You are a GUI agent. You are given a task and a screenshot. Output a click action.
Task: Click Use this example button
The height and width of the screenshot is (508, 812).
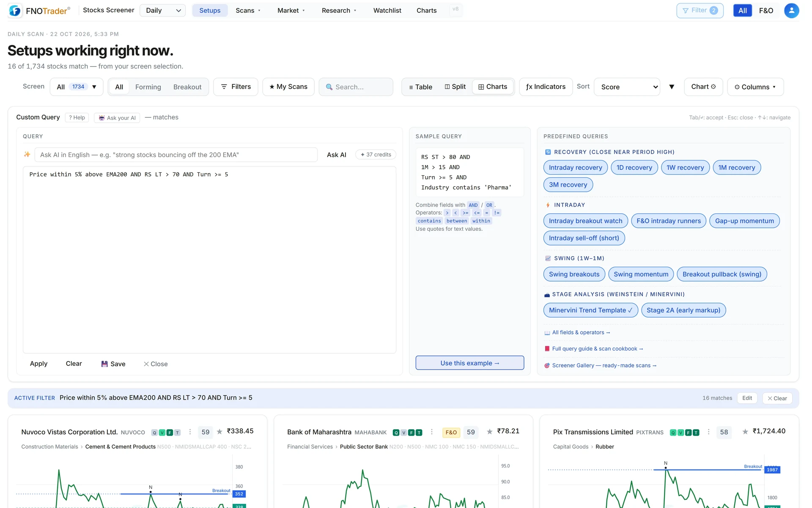pyautogui.click(x=469, y=363)
